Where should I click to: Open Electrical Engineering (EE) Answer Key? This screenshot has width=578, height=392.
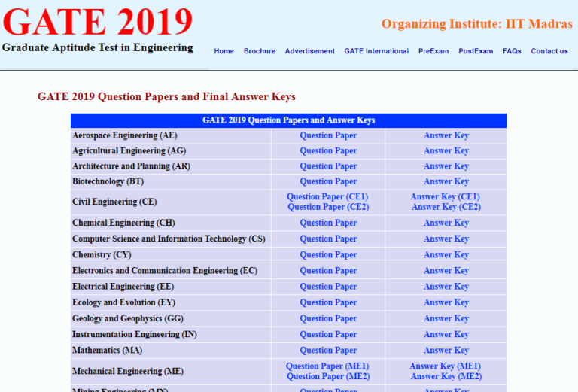coord(446,287)
